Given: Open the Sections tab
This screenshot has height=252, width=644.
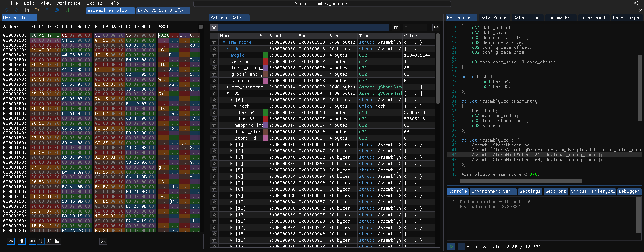Looking at the screenshot, I should point(555,191).
